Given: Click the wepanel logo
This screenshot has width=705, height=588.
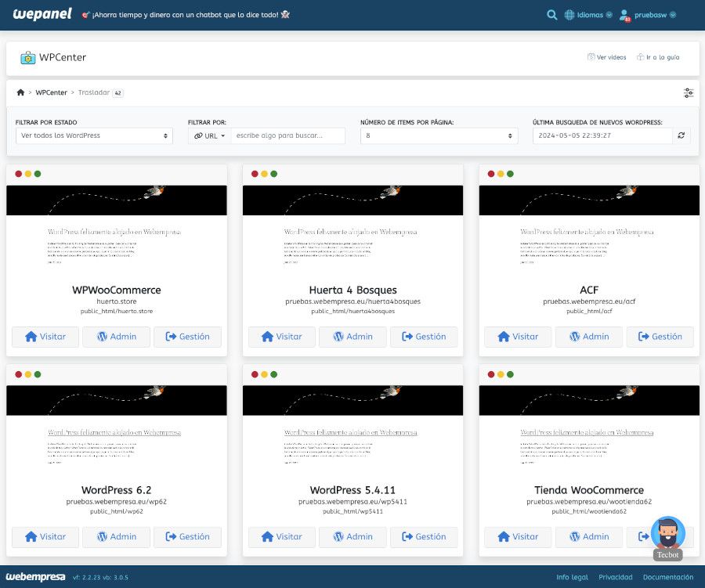Looking at the screenshot, I should (42, 14).
